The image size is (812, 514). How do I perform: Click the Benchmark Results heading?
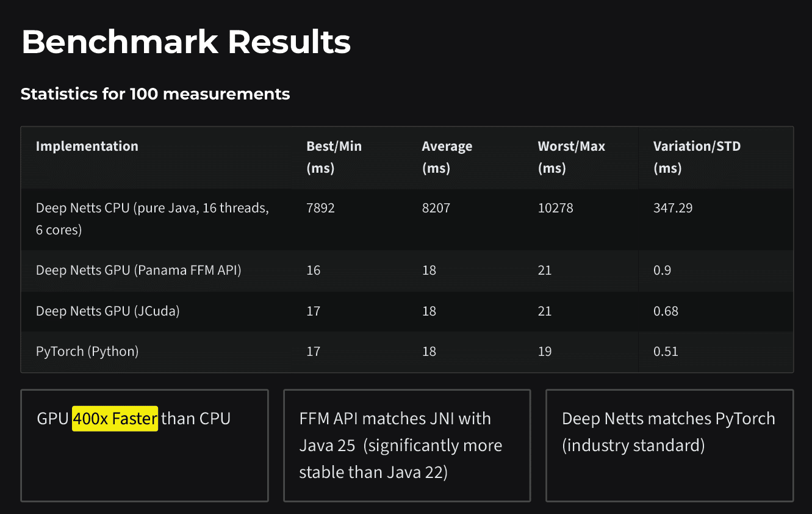(186, 42)
